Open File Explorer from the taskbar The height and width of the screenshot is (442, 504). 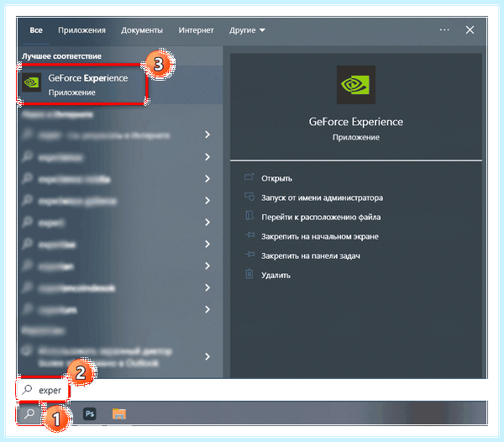119,413
